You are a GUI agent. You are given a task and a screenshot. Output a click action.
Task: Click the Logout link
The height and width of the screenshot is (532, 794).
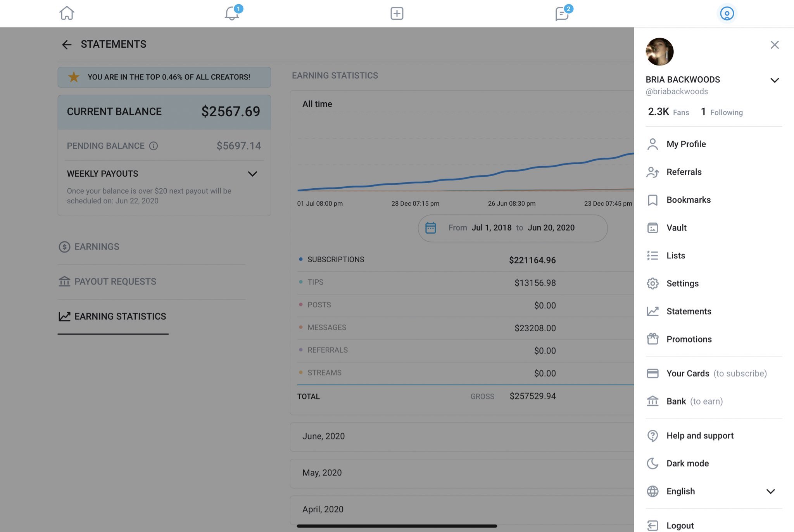tap(680, 525)
